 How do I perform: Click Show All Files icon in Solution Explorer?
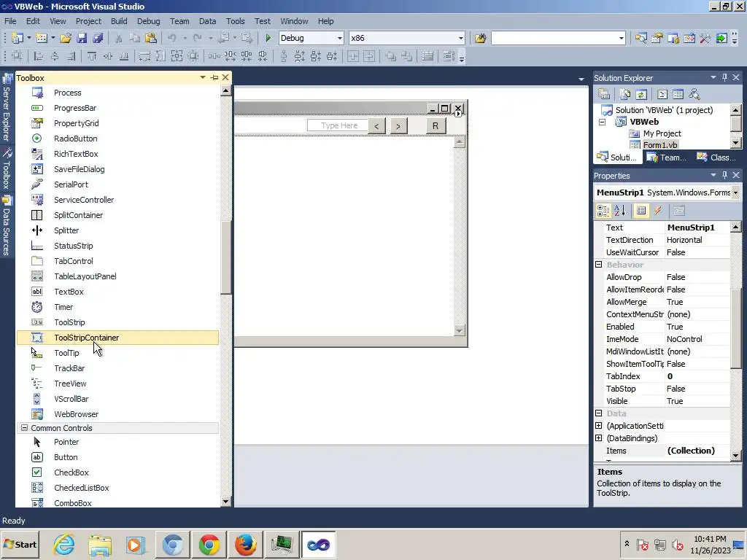[x=625, y=94]
